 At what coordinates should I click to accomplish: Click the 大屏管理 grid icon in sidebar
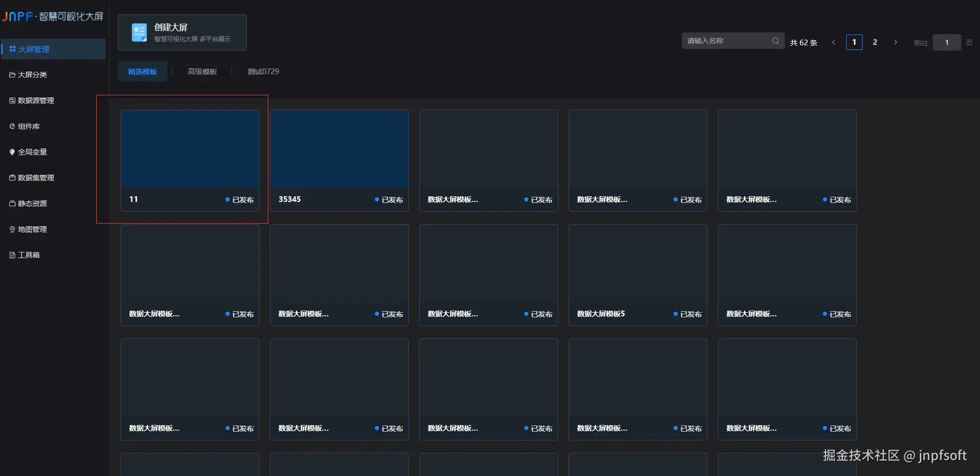[x=12, y=49]
